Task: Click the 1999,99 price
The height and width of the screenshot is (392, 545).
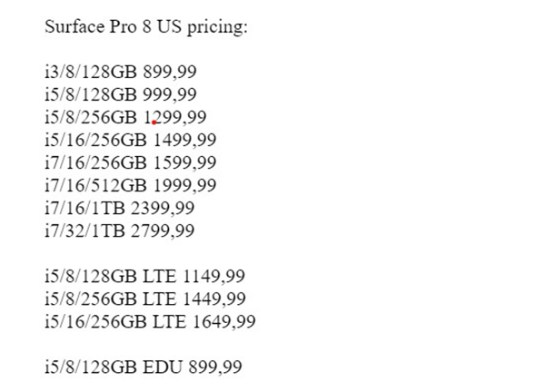Action: (x=185, y=185)
